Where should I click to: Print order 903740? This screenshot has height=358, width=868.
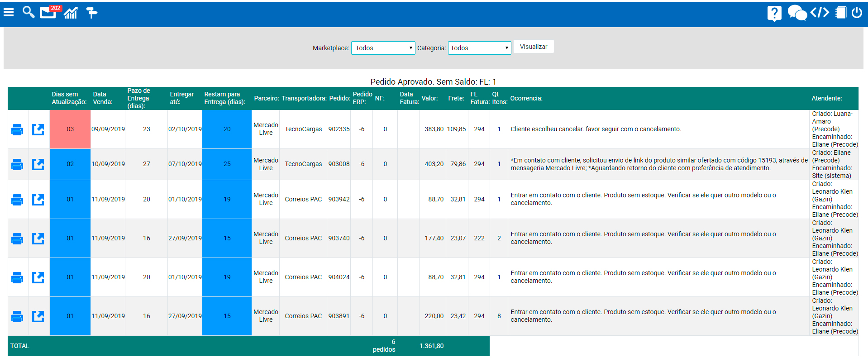[x=17, y=239]
